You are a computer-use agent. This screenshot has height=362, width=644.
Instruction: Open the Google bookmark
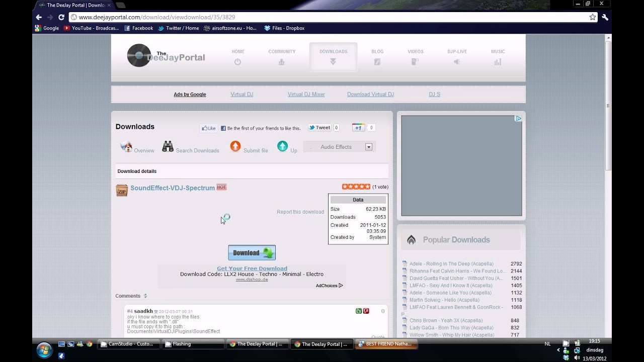(x=47, y=28)
